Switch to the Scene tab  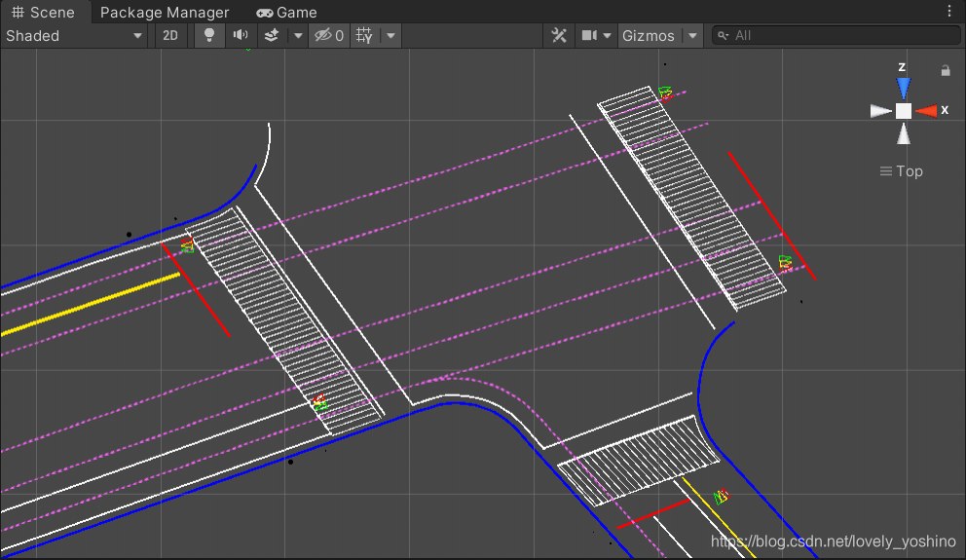[x=43, y=13]
